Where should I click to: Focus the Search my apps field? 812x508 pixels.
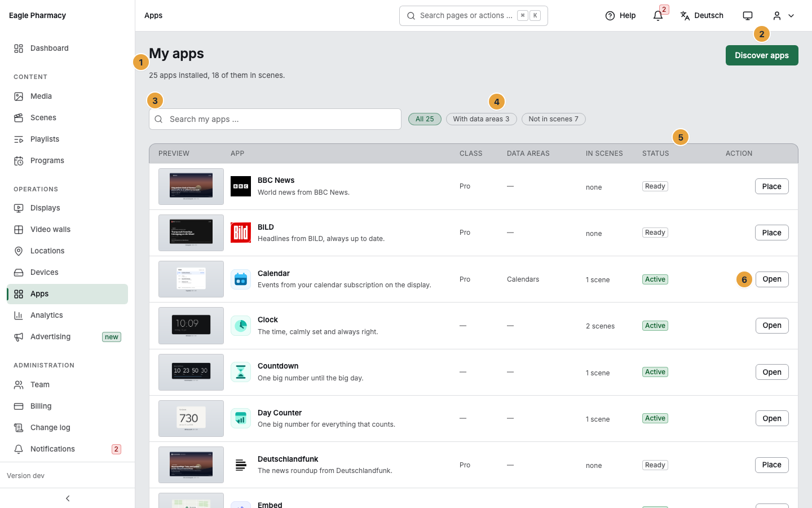point(275,119)
